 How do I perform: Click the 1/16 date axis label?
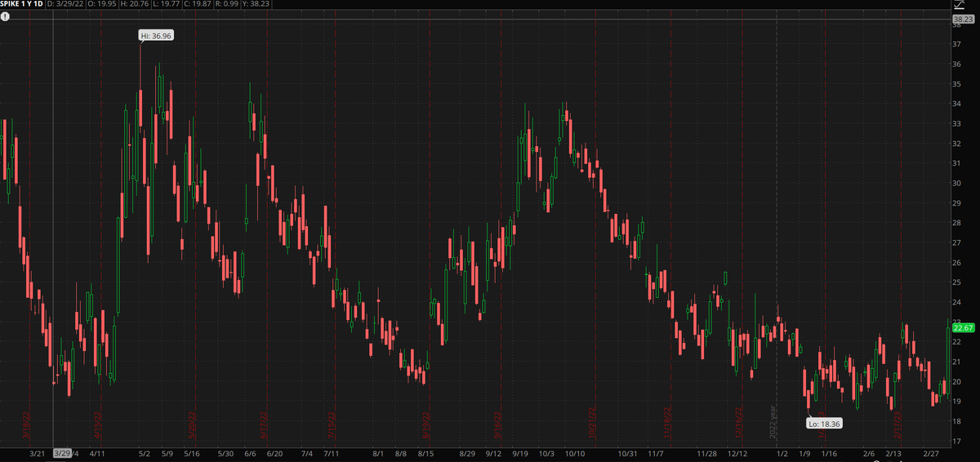(829, 453)
